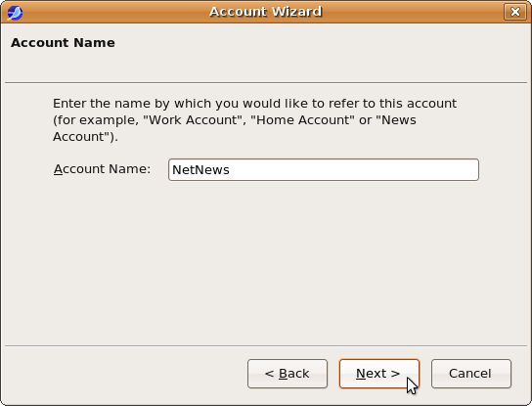Click the "Account Wizard" title text
532x406 pixels.
265,12
